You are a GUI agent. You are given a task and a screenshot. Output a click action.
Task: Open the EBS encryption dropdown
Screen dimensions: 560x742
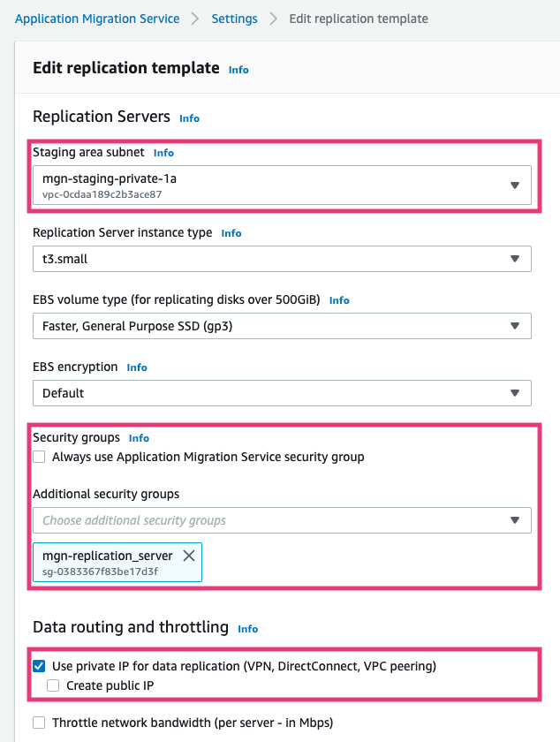click(x=515, y=392)
